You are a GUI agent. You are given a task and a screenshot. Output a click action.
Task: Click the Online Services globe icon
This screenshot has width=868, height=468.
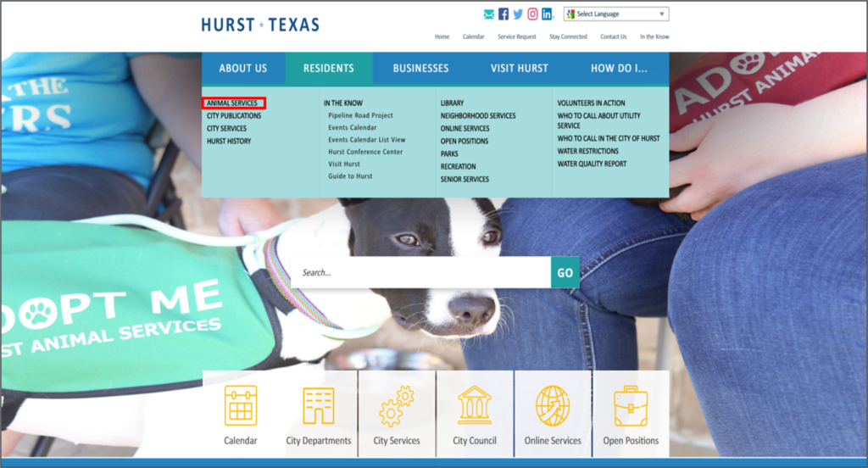553,405
